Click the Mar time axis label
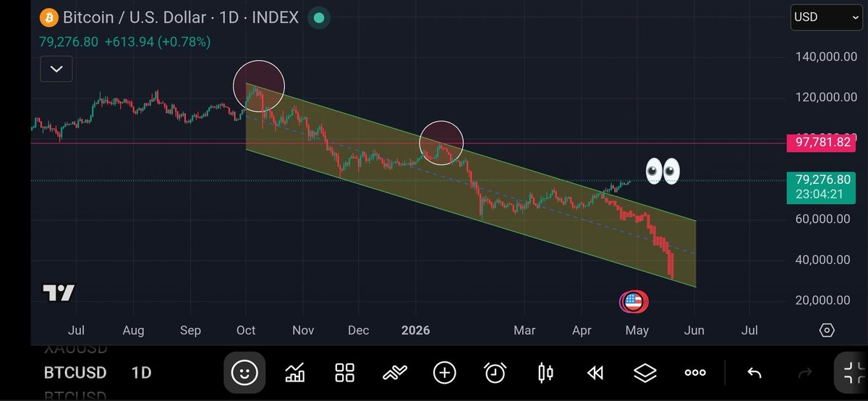Screen dimensions: 868x401 [x=524, y=330]
